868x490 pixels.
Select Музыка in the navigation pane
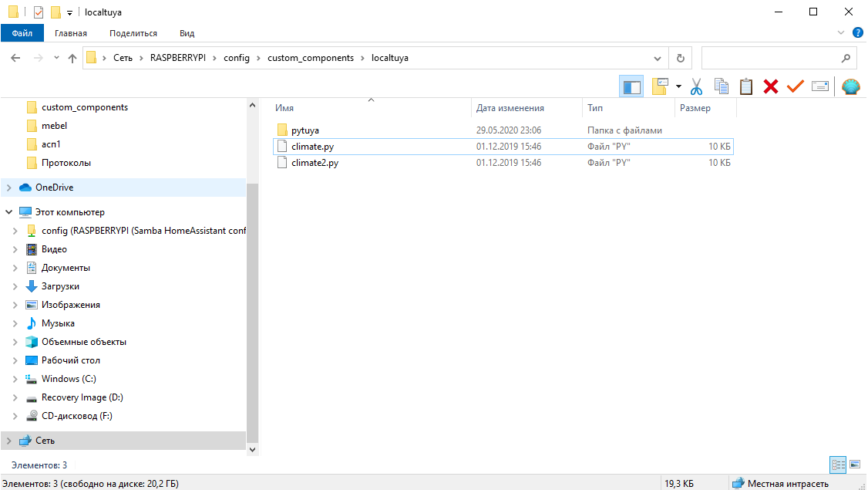coord(58,323)
